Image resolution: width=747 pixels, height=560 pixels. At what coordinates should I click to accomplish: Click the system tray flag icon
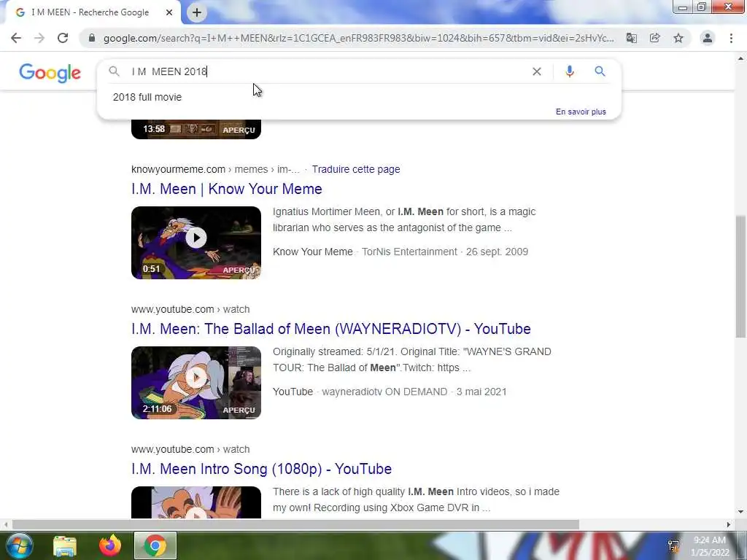[673, 545]
